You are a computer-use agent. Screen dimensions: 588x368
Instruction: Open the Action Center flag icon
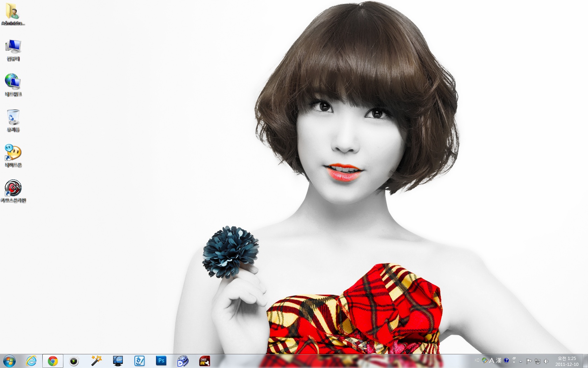tap(529, 361)
